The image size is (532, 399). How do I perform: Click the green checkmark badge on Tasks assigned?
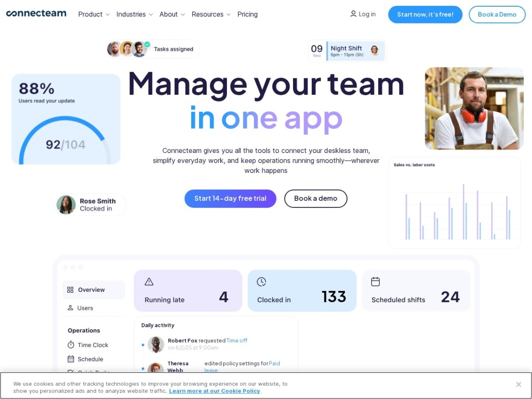coord(147,44)
